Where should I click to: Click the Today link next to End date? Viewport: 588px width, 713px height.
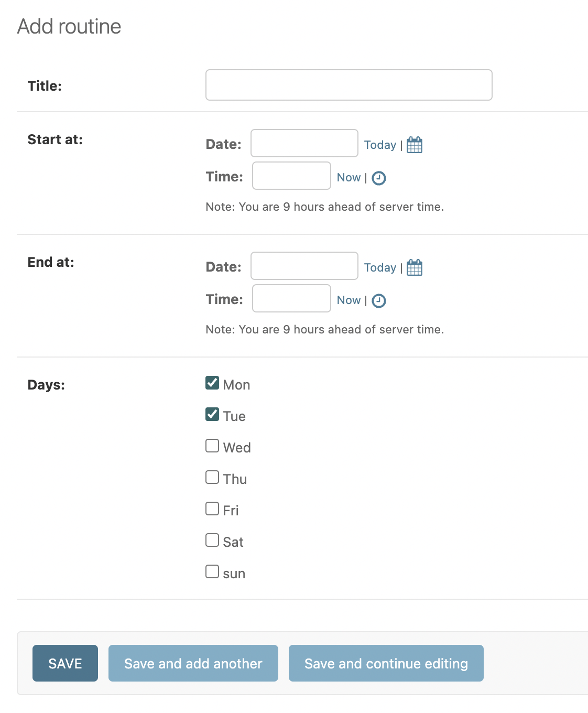[380, 267]
